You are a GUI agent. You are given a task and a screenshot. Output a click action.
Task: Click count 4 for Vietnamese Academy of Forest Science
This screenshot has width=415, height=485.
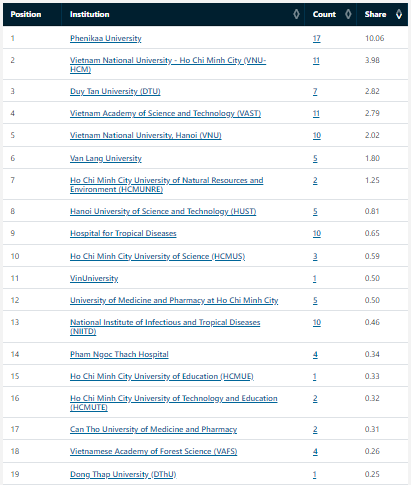pyautogui.click(x=315, y=451)
